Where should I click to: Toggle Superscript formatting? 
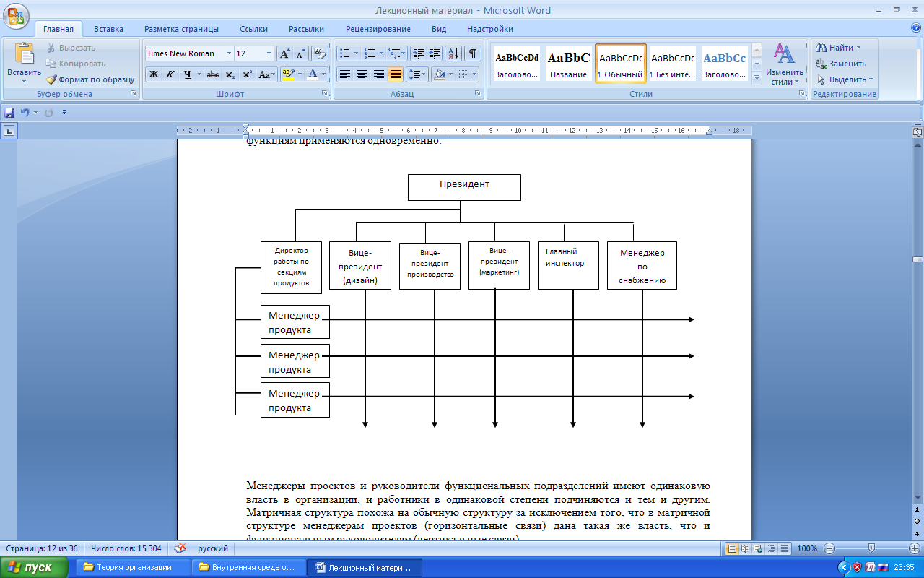(x=247, y=74)
